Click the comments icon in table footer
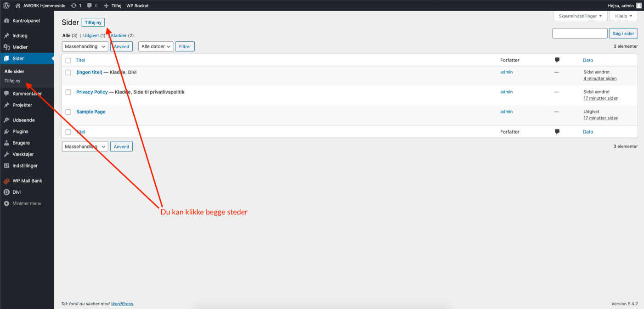The height and width of the screenshot is (309, 644). coord(557,132)
